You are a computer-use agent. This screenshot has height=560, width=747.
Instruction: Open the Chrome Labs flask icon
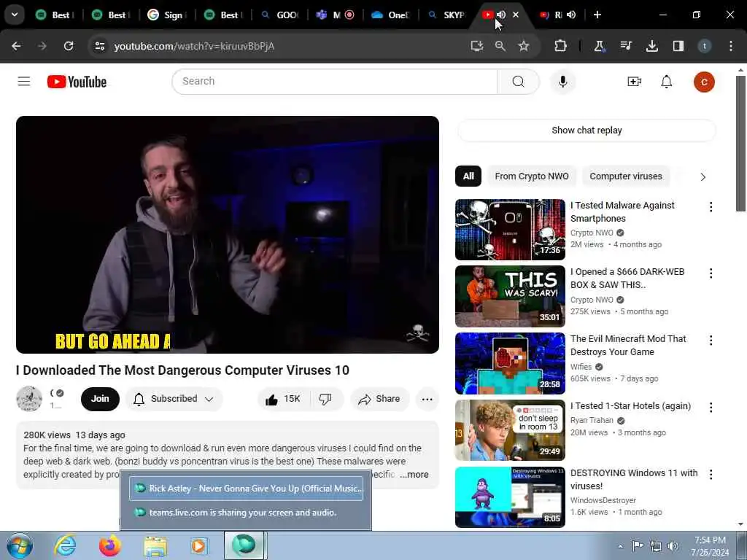coord(599,46)
